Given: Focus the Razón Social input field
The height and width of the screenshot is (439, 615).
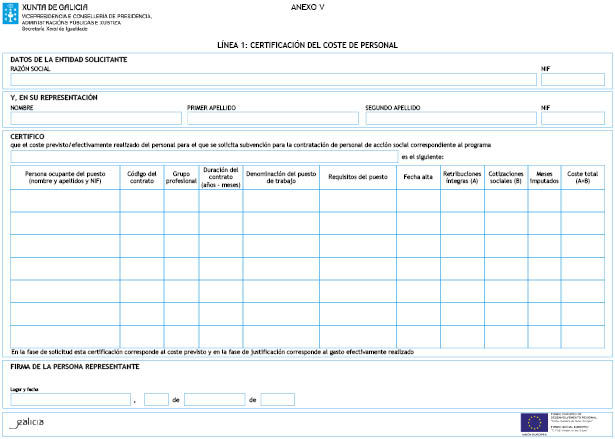Looking at the screenshot, I should 273,80.
